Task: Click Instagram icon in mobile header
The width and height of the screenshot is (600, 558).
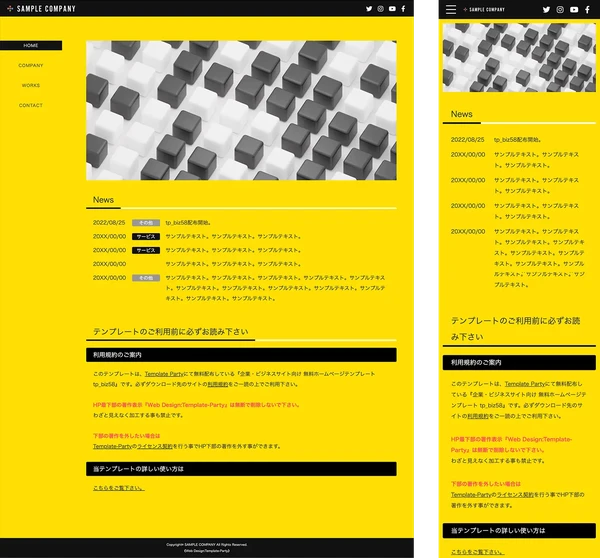Action: tap(560, 10)
